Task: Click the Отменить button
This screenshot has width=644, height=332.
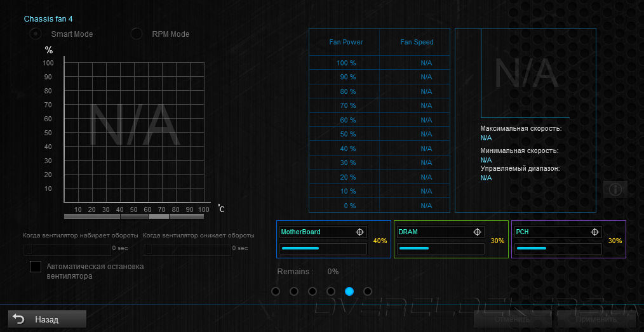Action: 512,319
